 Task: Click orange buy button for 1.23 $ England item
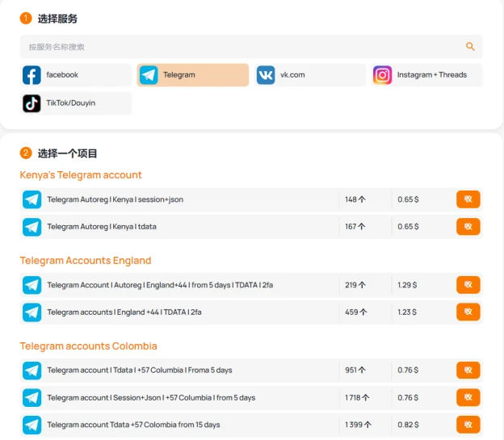tap(468, 312)
